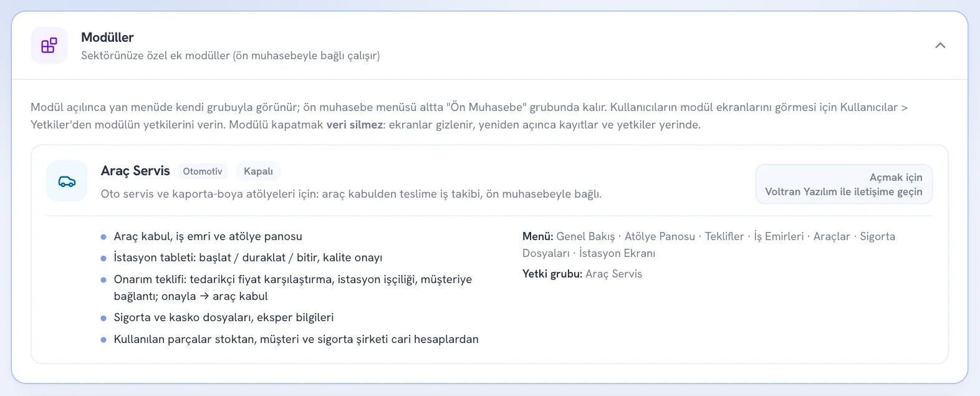Click the Otomotiv tag badge
This screenshot has width=980, height=396.
[203, 171]
